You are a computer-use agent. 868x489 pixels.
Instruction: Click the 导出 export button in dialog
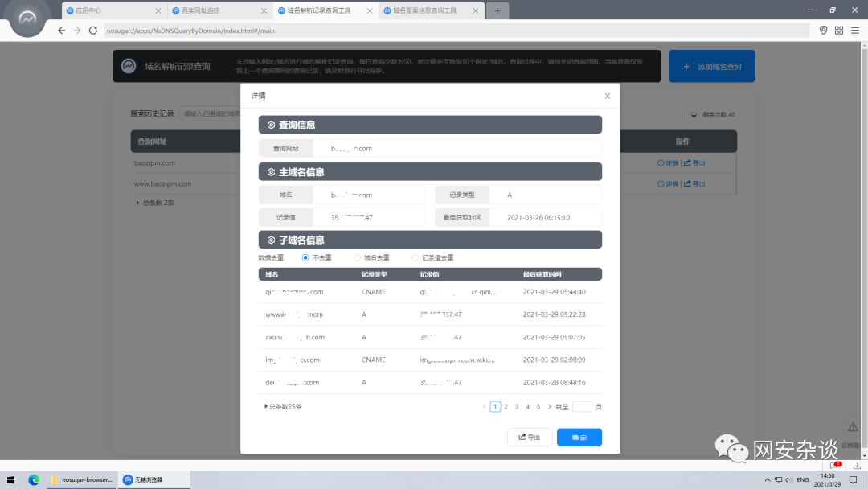(x=529, y=437)
